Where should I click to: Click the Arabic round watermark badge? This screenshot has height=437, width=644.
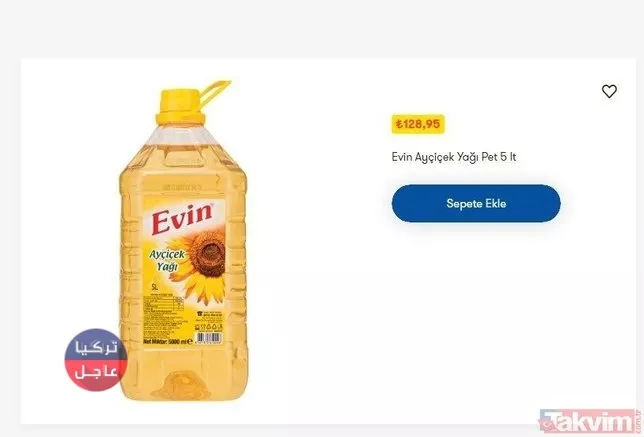[96, 360]
